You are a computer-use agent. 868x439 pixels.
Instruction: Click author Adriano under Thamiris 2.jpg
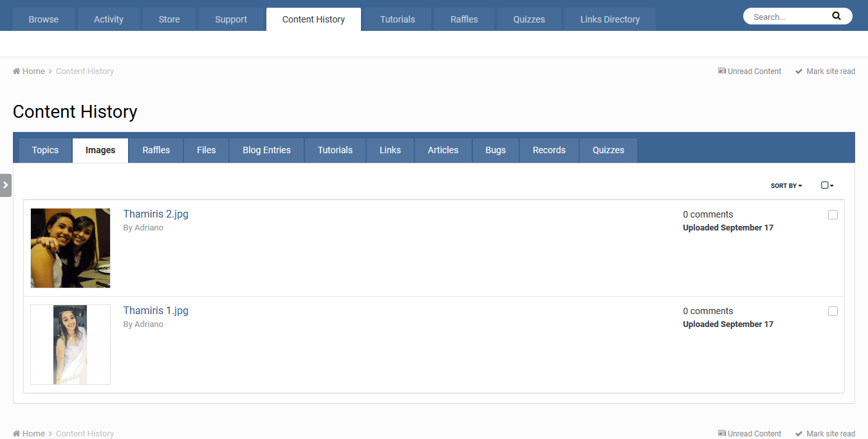click(149, 228)
